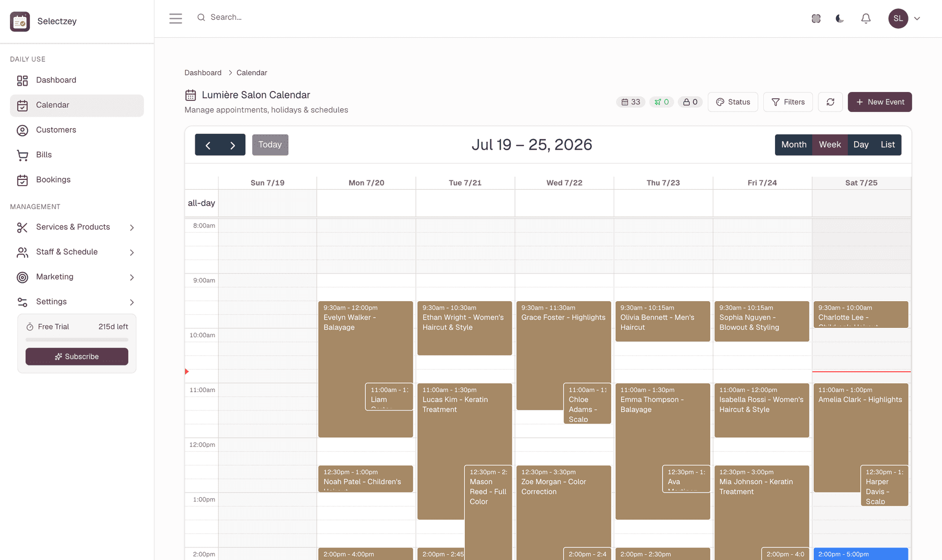
Task: Create a New Event
Action: (880, 102)
